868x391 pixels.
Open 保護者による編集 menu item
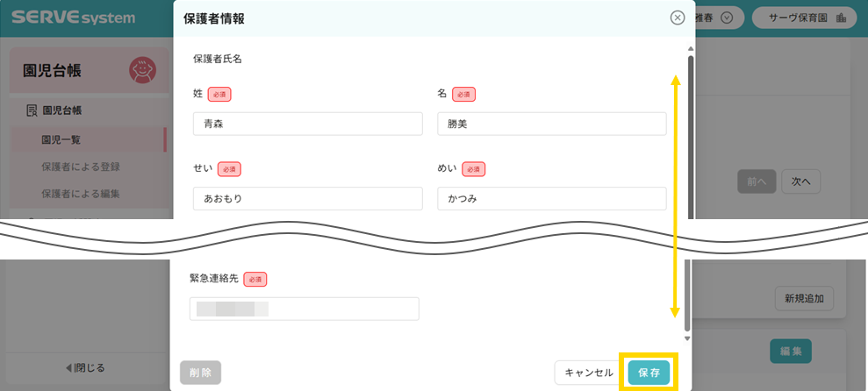[x=80, y=194]
